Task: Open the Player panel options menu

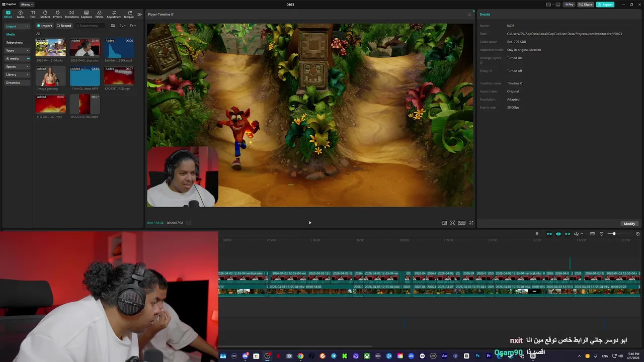Action: [469, 14]
